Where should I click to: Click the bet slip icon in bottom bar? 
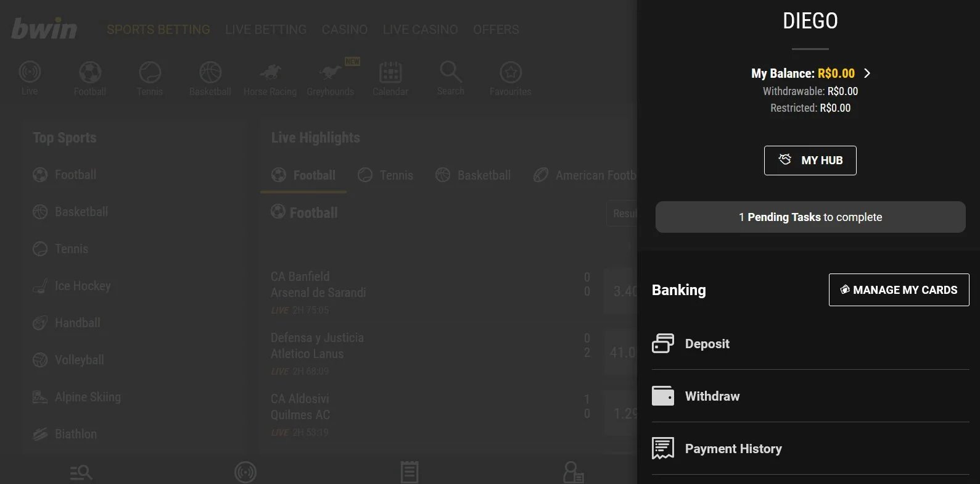410,472
